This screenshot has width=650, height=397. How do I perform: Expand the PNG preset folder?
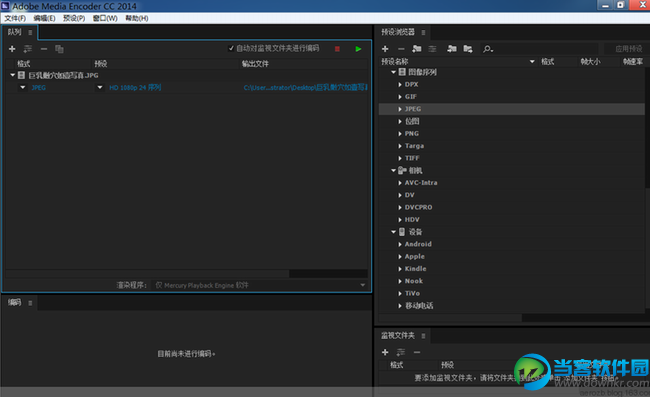pos(400,133)
